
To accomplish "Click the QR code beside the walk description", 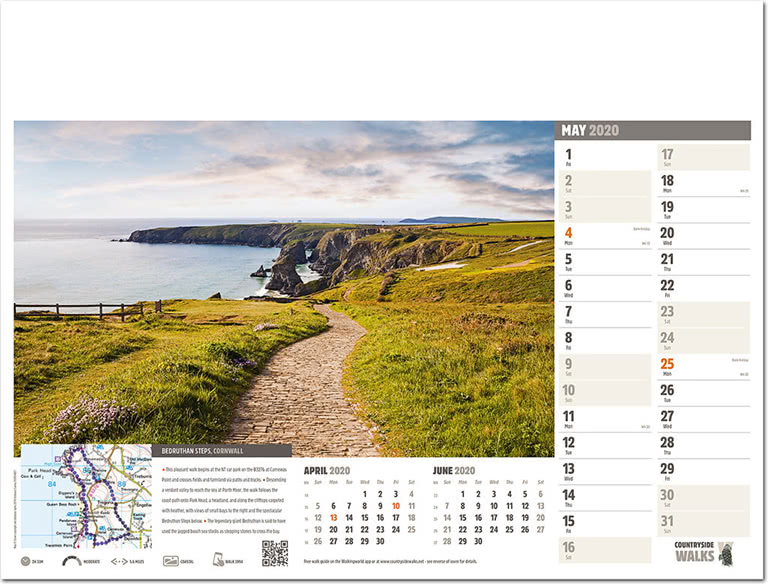I will point(275,553).
